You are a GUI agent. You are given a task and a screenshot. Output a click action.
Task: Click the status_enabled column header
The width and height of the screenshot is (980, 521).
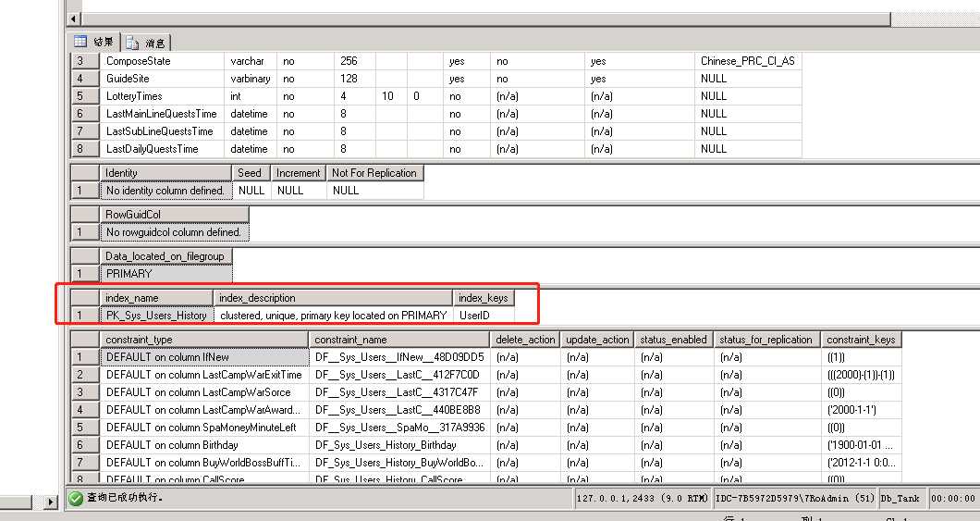click(674, 339)
